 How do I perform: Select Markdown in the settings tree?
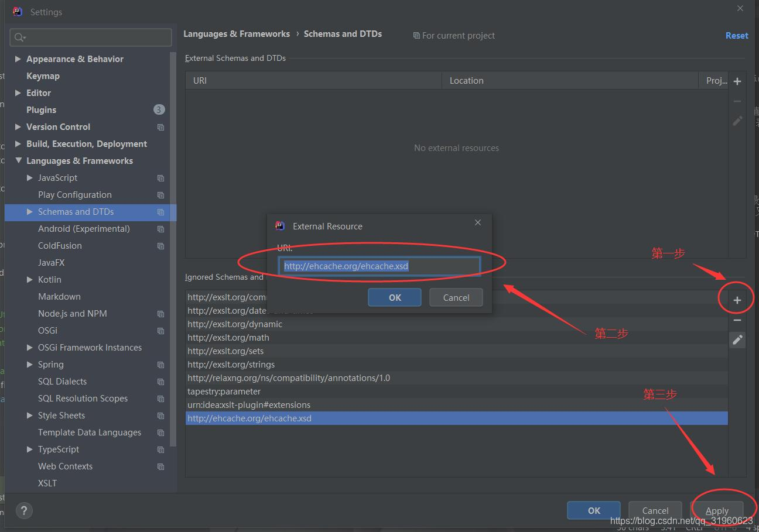click(59, 297)
